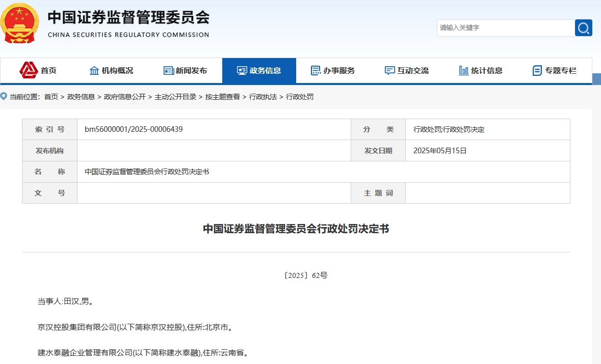This screenshot has width=601, height=364.
Task: Click the 名称 cell document title
Action: pyautogui.click(x=147, y=172)
